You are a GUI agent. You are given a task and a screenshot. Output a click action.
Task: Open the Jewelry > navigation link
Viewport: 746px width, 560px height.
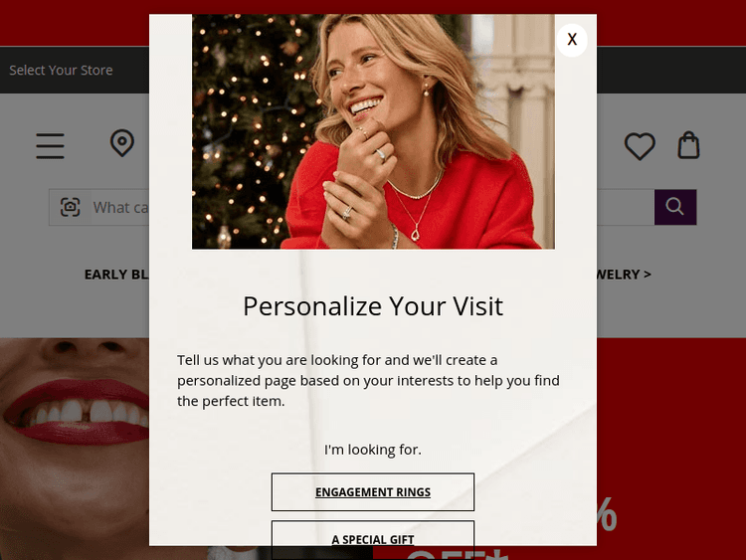[624, 275]
